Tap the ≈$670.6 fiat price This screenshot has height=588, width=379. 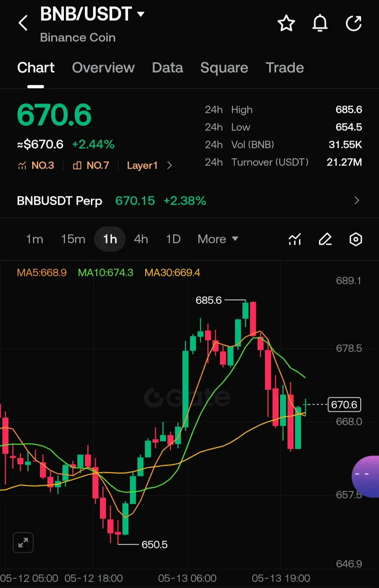(x=40, y=144)
